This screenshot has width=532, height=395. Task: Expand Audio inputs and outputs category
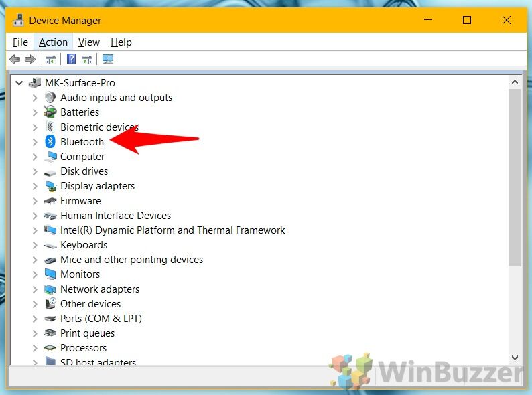pos(35,98)
